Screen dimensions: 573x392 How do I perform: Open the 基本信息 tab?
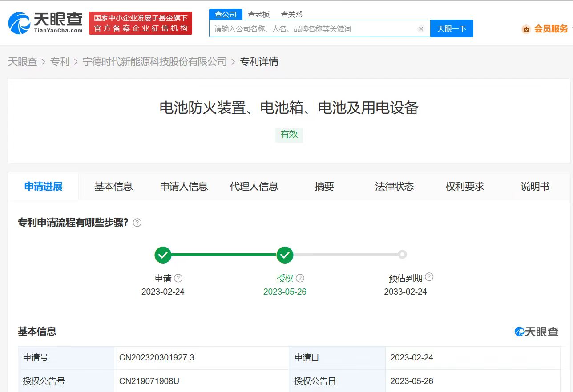pyautogui.click(x=113, y=187)
